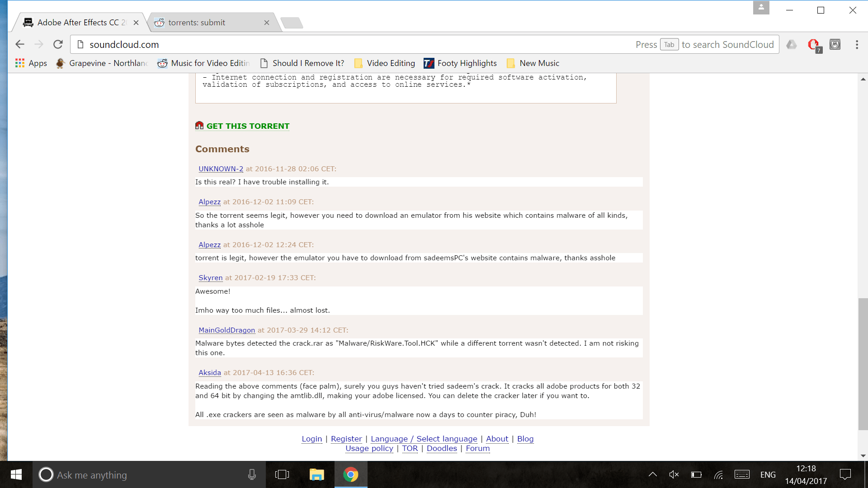Viewport: 868px width, 488px height.
Task: Click Chrome icon on taskbar
Action: pos(351,474)
